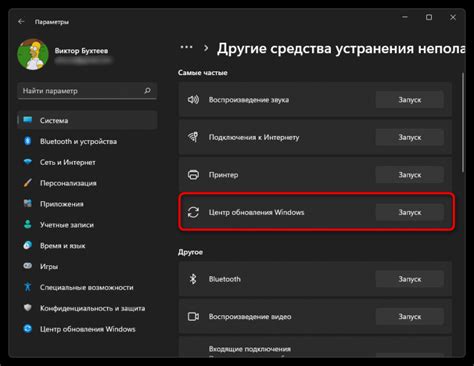Open Bluetooth и устройства section
The image size is (474, 366).
coord(87,141)
